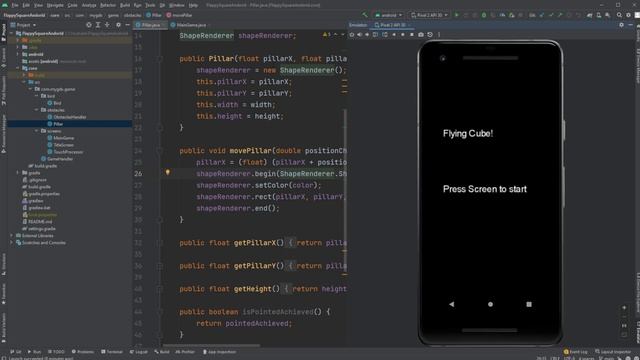Take emulator screenshot with camera icon
Image resolution: width=640 pixels, height=360 pixels.
coord(421,35)
